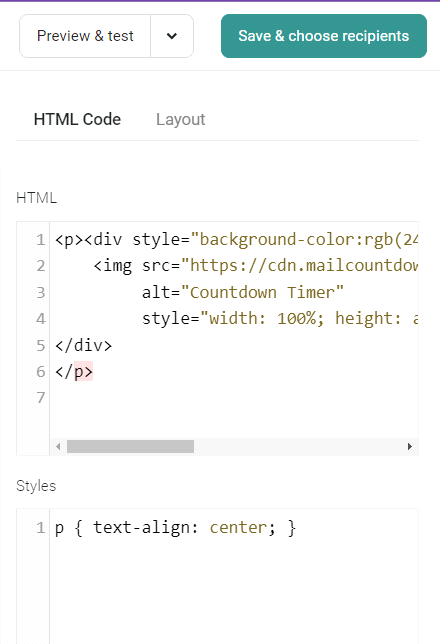This screenshot has width=440, height=644.
Task: Click the text-align center CSS line
Action: (175, 528)
